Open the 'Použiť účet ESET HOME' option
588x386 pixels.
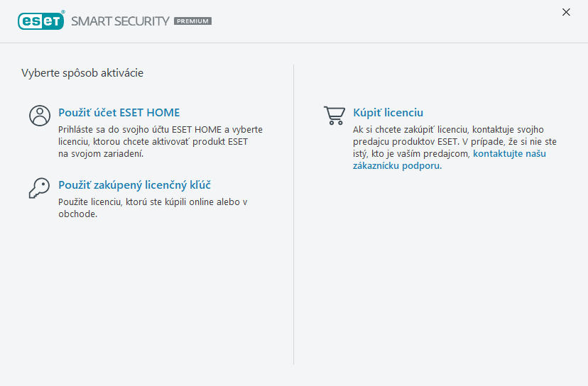(x=119, y=112)
